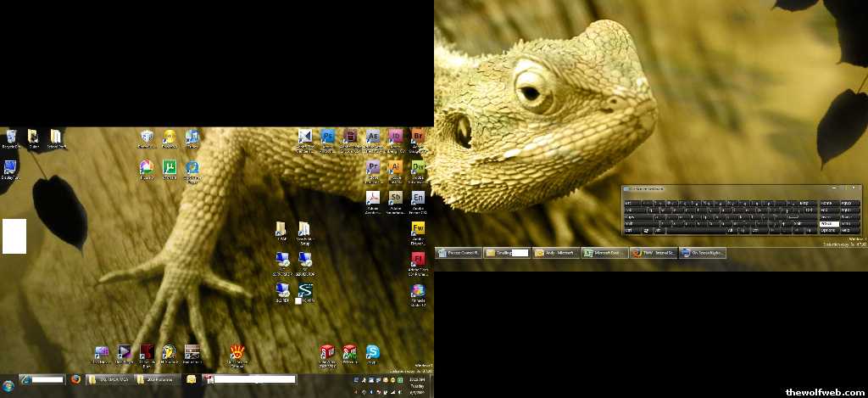The width and height of the screenshot is (868, 398).
Task: Launch Adobe After Effects from the desktop
Action: coord(373,137)
